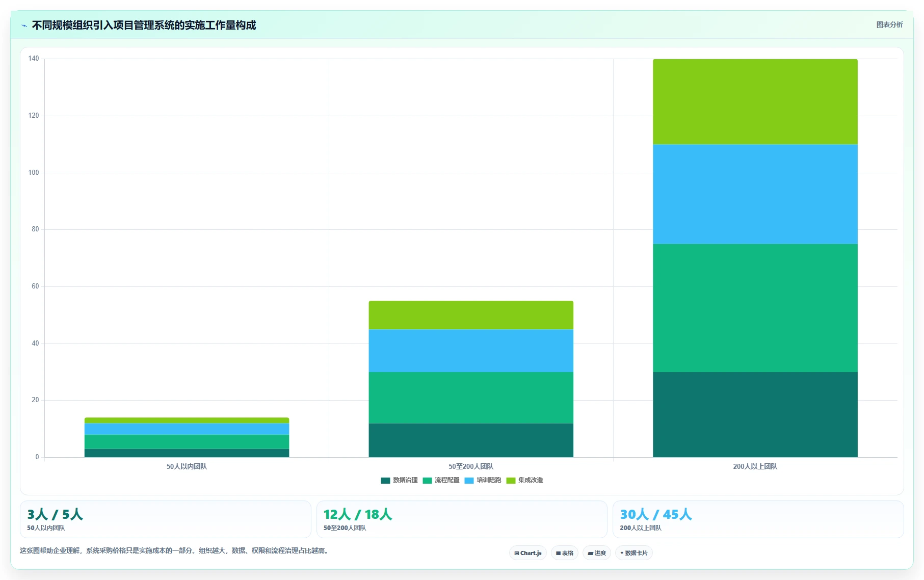
Task: Click the 140 tick on the y-axis
Action: click(34, 59)
